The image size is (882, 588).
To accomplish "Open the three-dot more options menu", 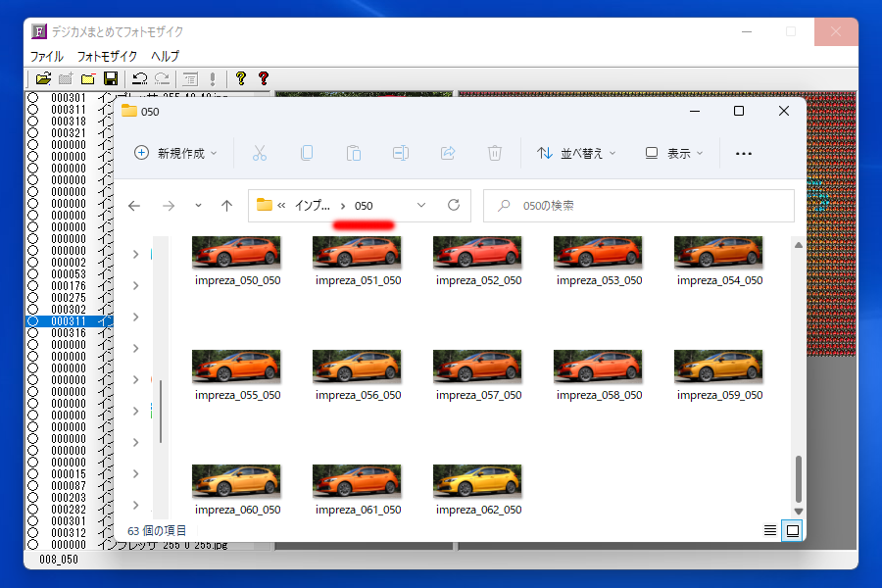I will point(744,154).
